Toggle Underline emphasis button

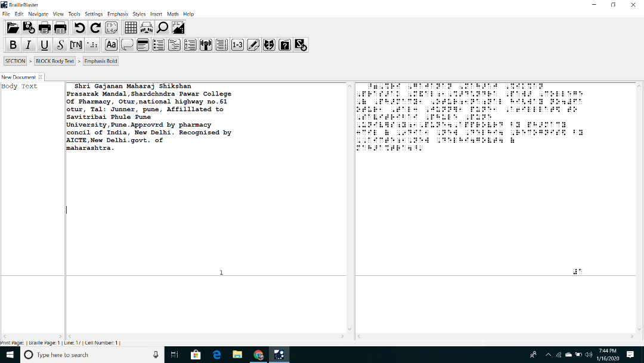tap(44, 45)
